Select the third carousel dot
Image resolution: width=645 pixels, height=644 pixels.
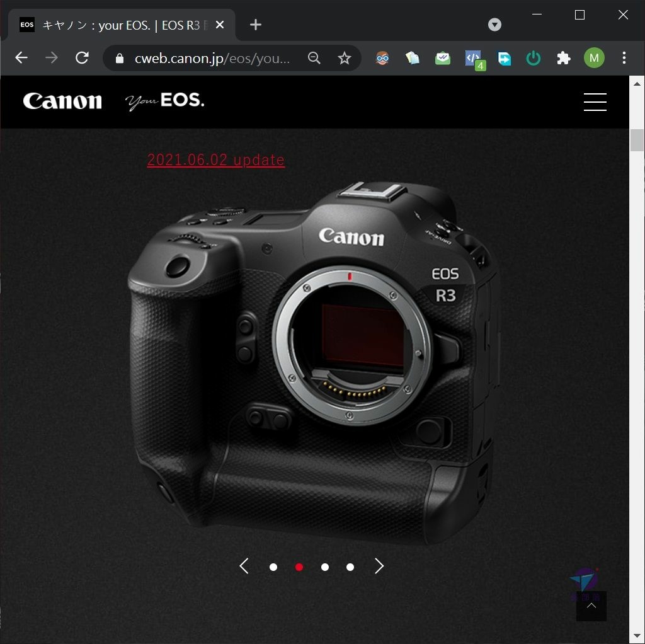click(324, 567)
